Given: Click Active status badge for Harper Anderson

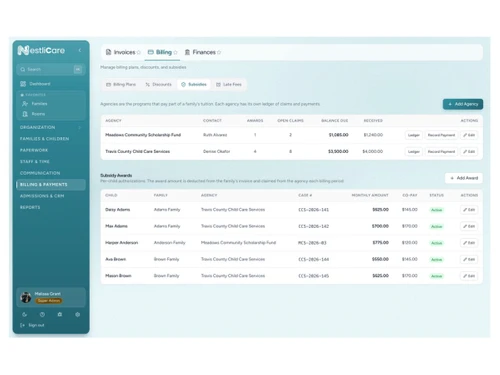Looking at the screenshot, I should pos(436,243).
